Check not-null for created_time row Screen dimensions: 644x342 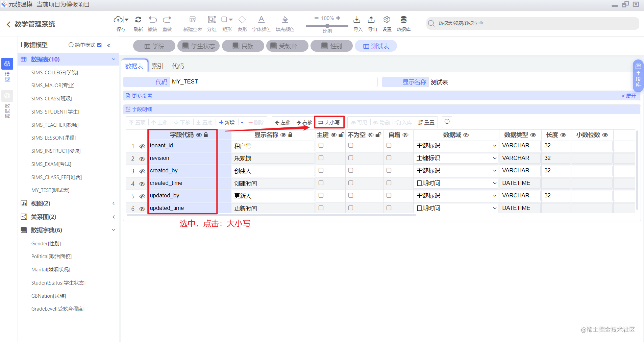pyautogui.click(x=351, y=183)
